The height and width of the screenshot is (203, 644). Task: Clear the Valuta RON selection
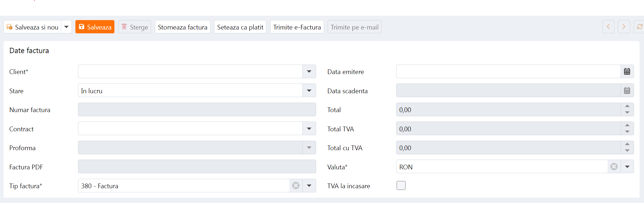(x=614, y=167)
